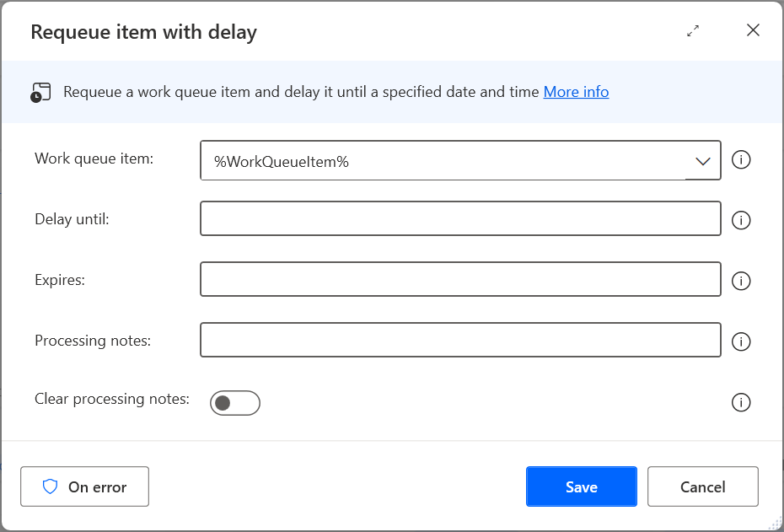Focus the Expires text box
The height and width of the screenshot is (532, 784).
click(460, 279)
